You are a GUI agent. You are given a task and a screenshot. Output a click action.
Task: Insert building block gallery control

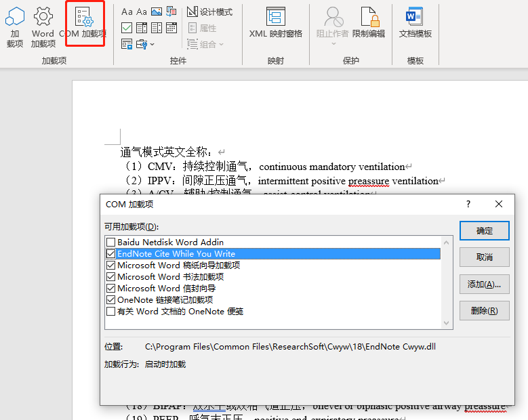[171, 12]
